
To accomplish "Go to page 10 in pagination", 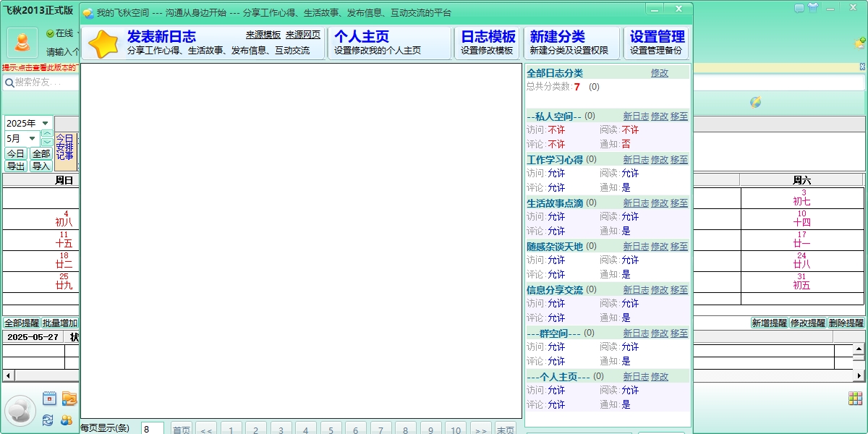I will pyautogui.click(x=455, y=429).
